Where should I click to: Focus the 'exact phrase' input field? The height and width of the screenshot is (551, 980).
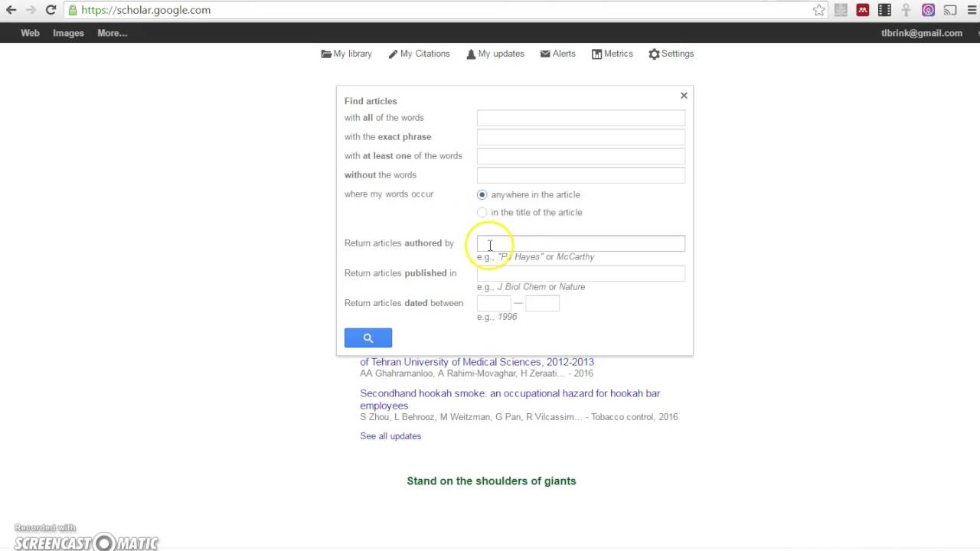point(581,137)
